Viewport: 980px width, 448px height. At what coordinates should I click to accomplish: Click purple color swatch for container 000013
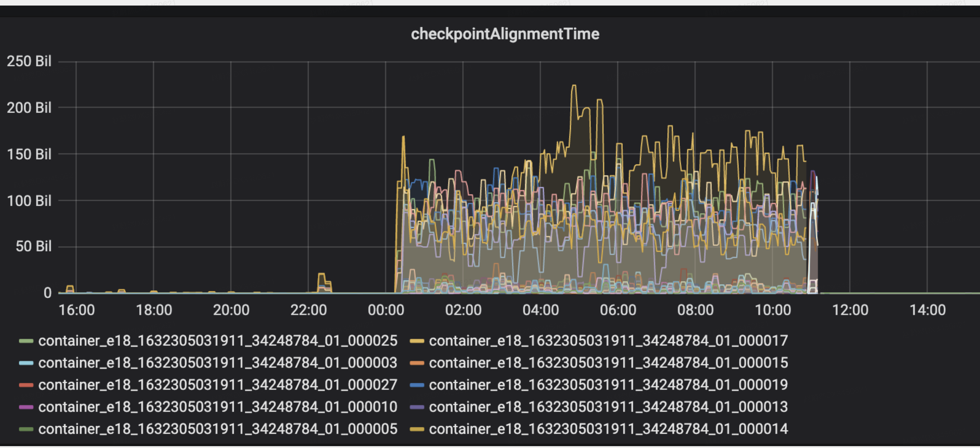pos(417,407)
